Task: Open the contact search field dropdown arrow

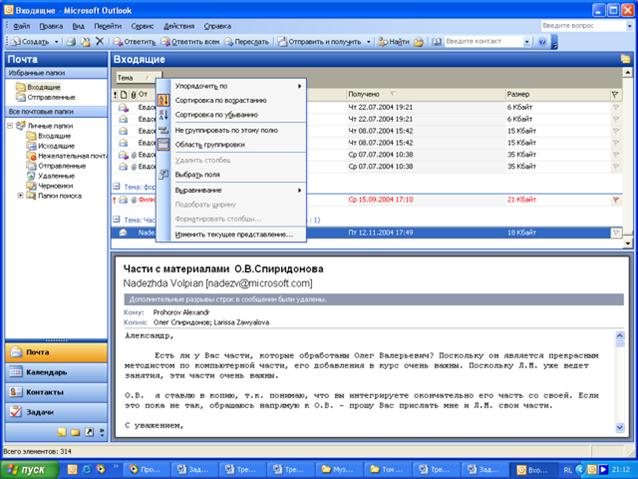Action: [527, 42]
